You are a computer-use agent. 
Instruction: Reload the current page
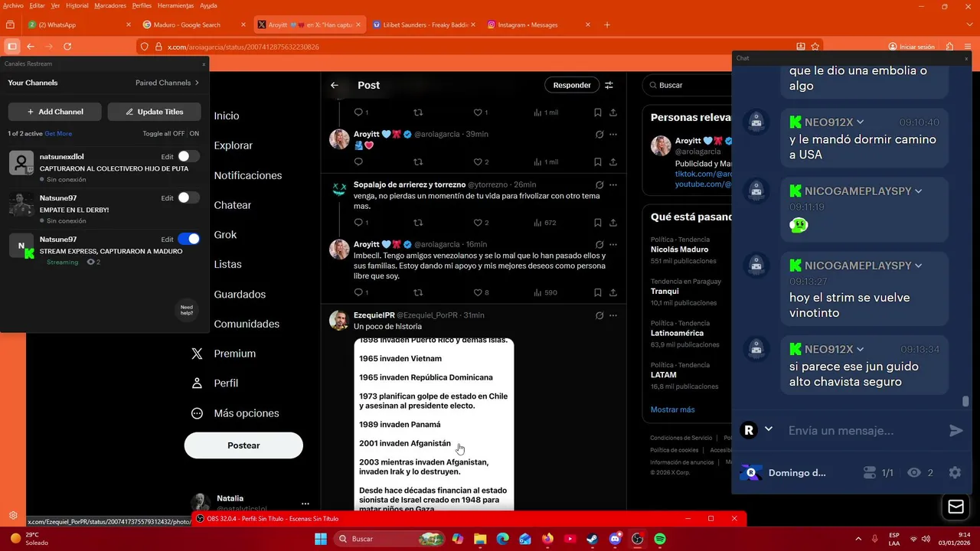(x=67, y=47)
